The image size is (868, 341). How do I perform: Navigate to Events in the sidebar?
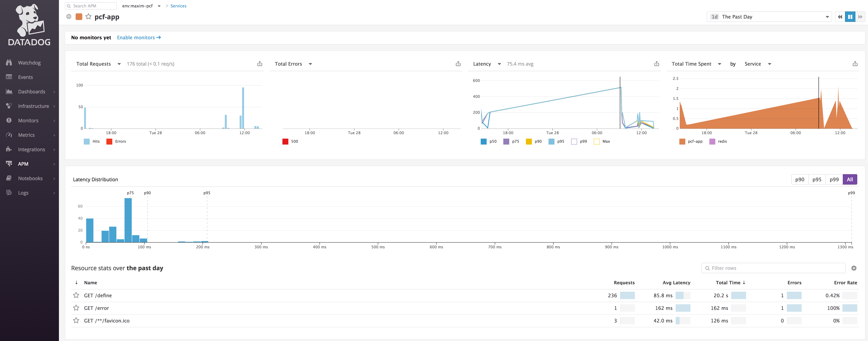point(25,77)
